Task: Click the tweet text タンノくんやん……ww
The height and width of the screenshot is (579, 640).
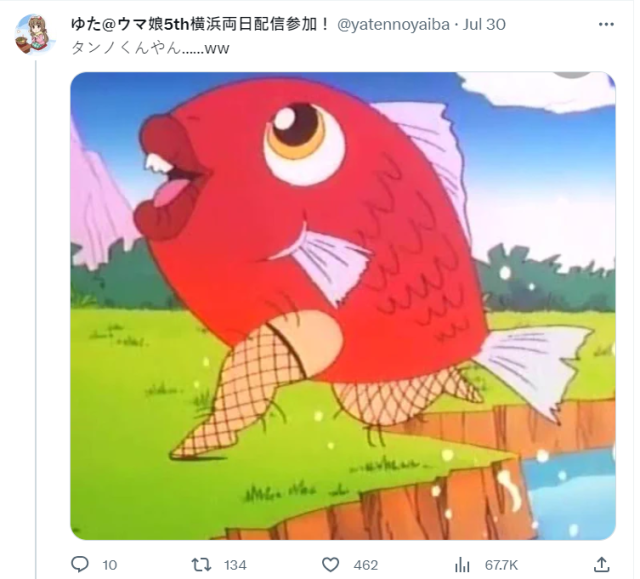Action: pos(150,48)
